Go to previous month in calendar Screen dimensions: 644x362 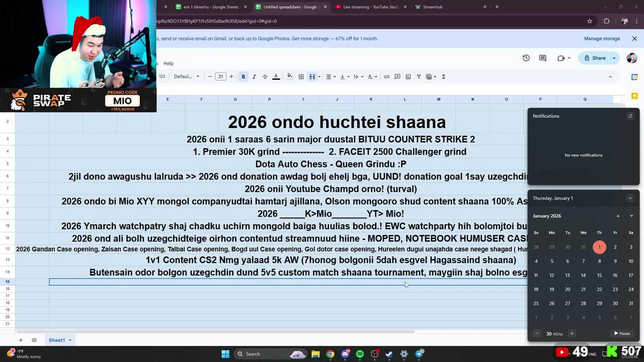pyautogui.click(x=618, y=216)
